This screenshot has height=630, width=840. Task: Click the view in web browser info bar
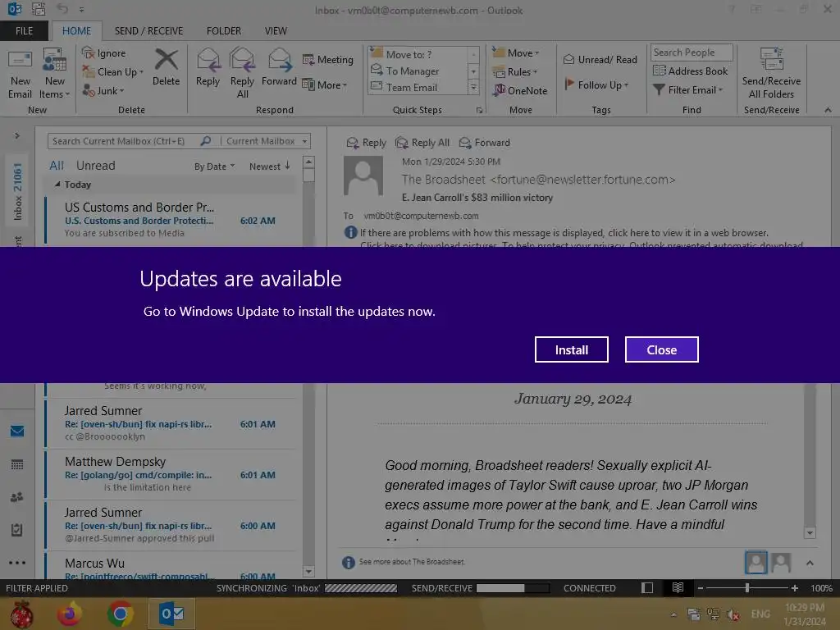pos(564,233)
